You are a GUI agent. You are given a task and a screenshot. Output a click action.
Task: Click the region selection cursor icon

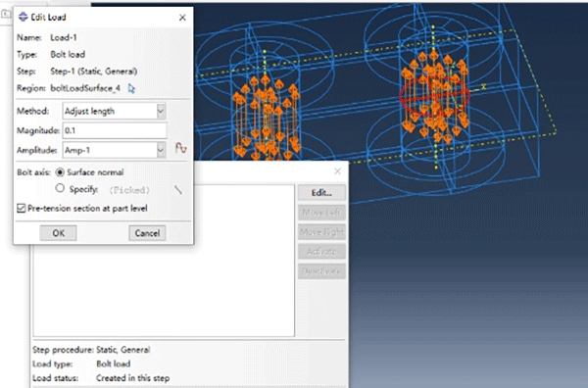[x=131, y=89]
